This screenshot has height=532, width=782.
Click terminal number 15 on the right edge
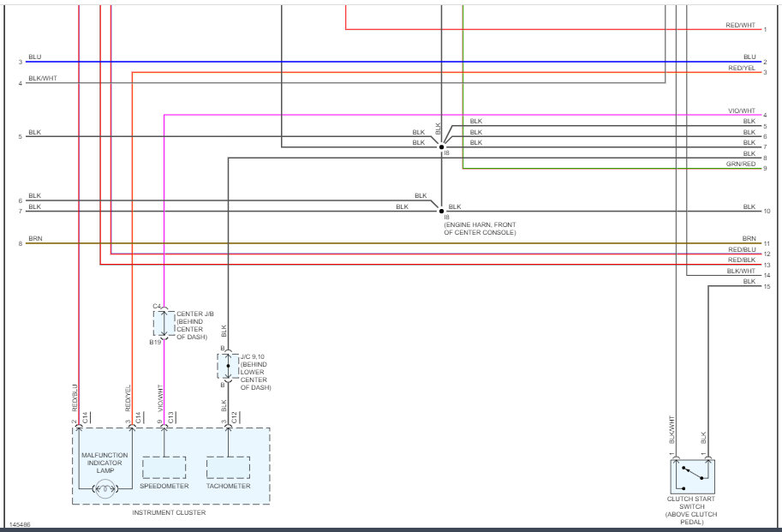tap(767, 286)
